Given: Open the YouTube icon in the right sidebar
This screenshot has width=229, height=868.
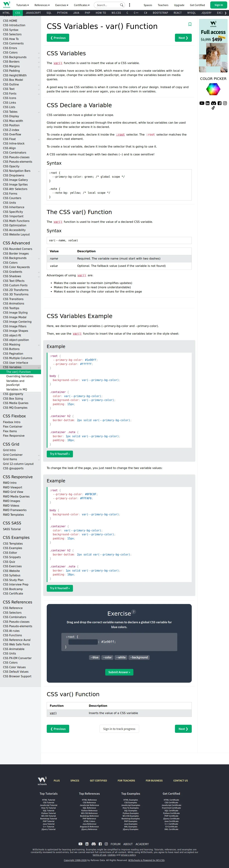Looking at the screenshot, I should point(202,103).
